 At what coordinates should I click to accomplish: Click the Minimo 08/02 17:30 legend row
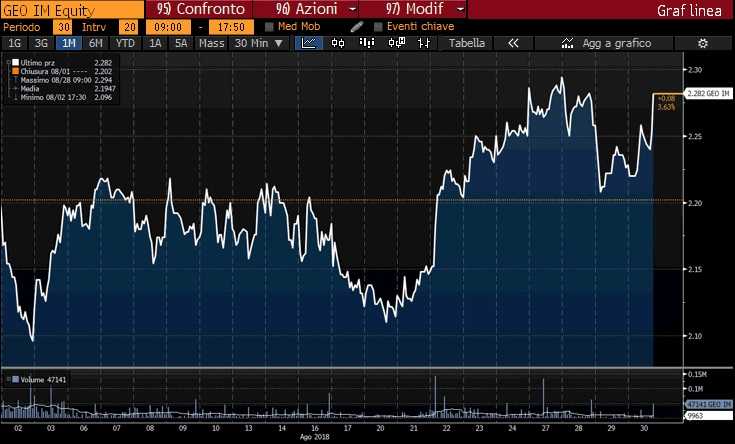point(63,98)
